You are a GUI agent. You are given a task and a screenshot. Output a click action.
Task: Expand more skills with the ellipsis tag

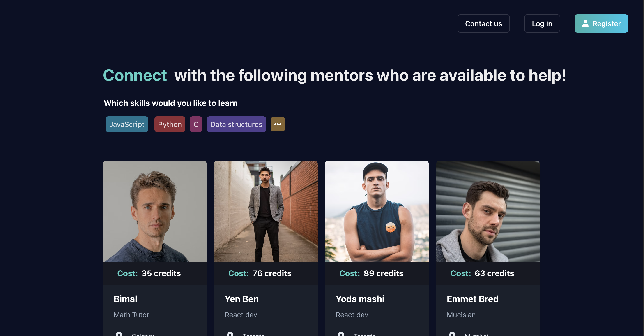278,124
